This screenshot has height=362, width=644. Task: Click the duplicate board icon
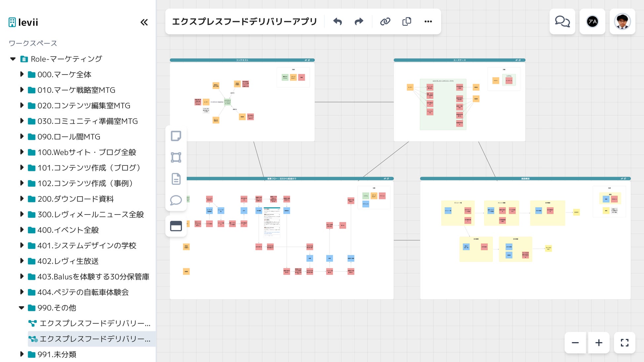(407, 22)
